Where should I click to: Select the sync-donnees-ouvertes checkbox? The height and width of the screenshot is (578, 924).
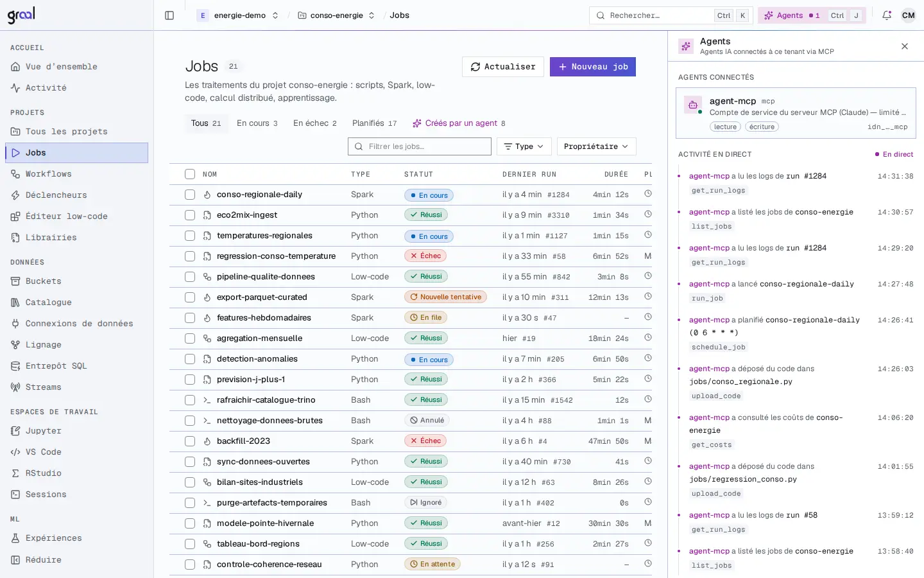coord(190,462)
